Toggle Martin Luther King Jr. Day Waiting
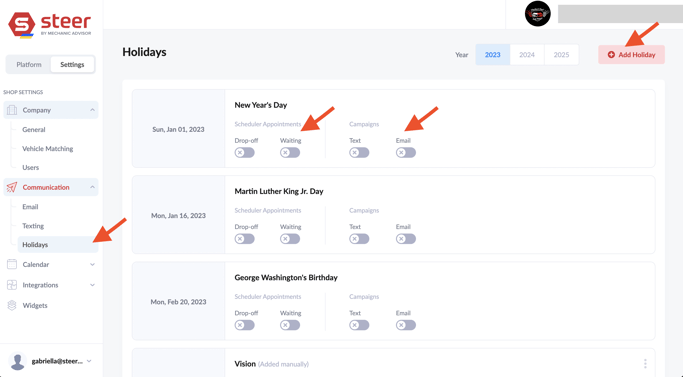The height and width of the screenshot is (377, 683). click(x=290, y=239)
